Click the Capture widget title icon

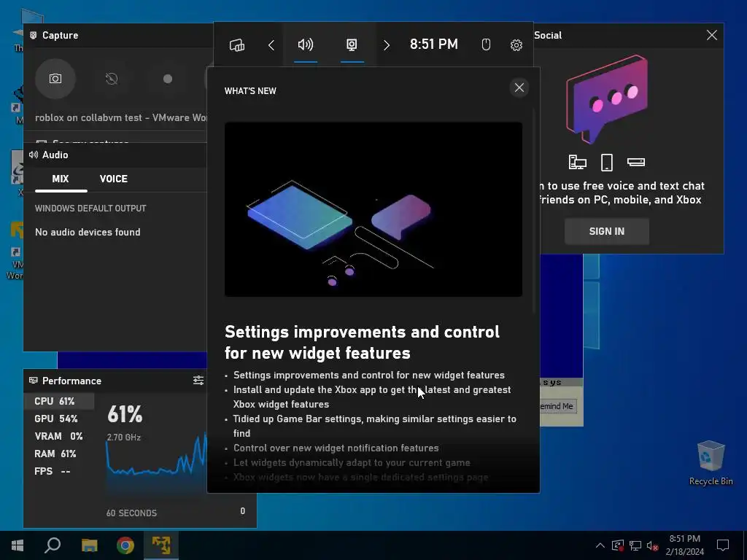(34, 35)
